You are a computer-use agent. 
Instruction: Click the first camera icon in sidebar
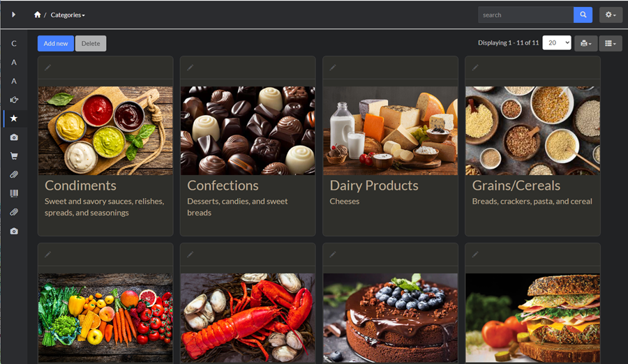pos(14,137)
